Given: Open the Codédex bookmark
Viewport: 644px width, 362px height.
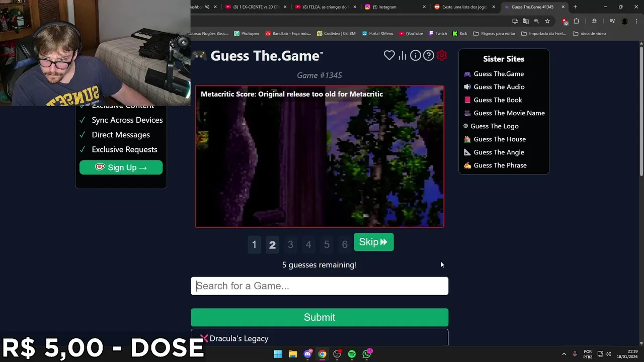Looking at the screenshot, I should (x=337, y=34).
